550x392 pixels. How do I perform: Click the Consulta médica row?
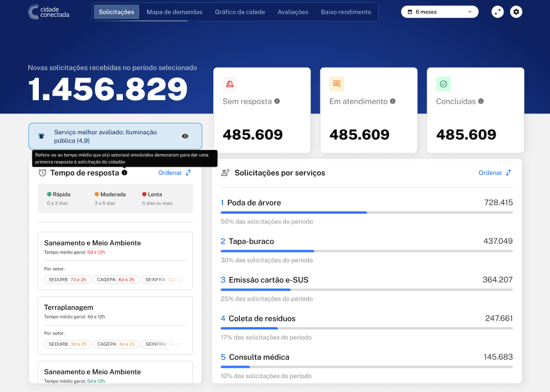366,366
